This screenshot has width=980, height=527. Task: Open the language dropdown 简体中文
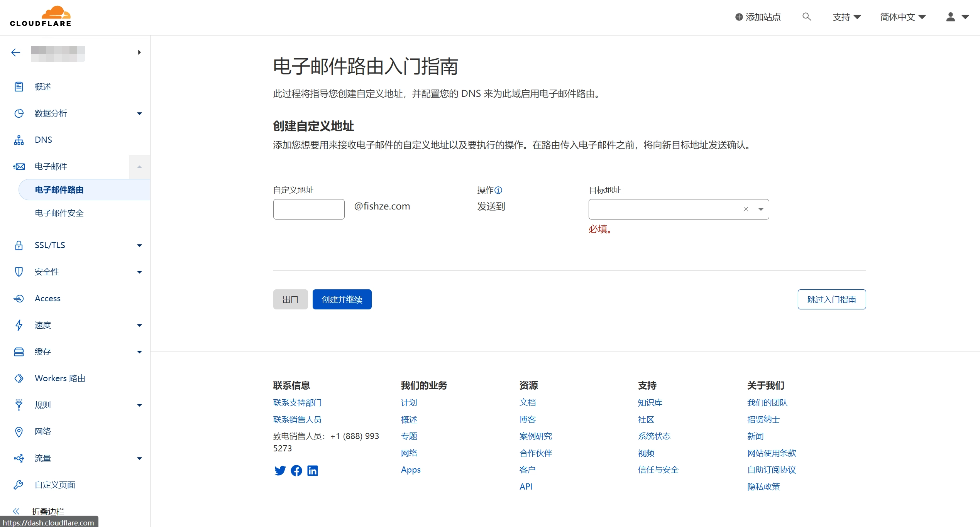click(x=902, y=17)
